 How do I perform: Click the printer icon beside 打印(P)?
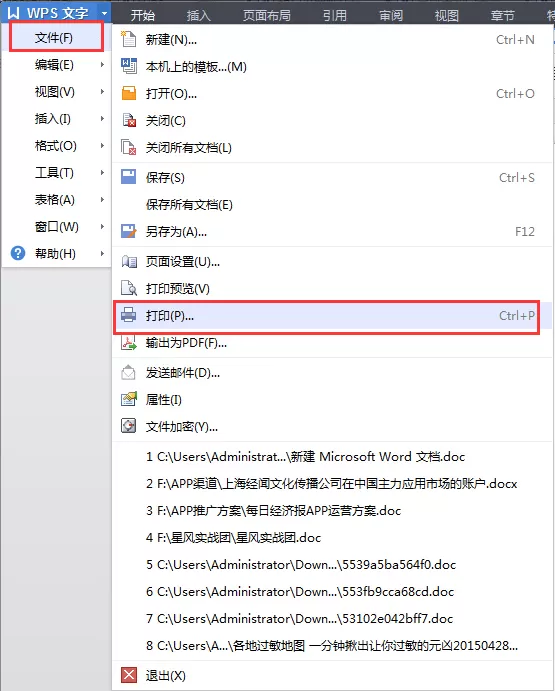point(129,316)
